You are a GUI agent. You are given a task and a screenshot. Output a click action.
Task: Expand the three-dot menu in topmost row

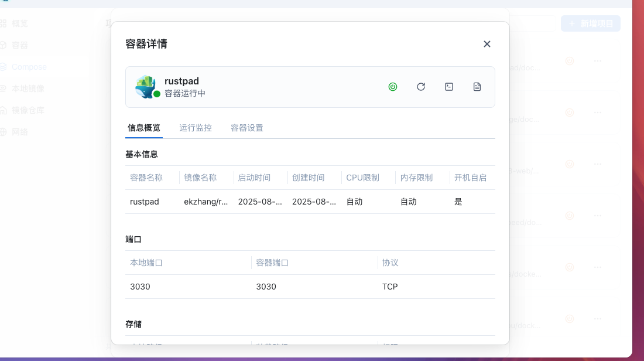598,60
